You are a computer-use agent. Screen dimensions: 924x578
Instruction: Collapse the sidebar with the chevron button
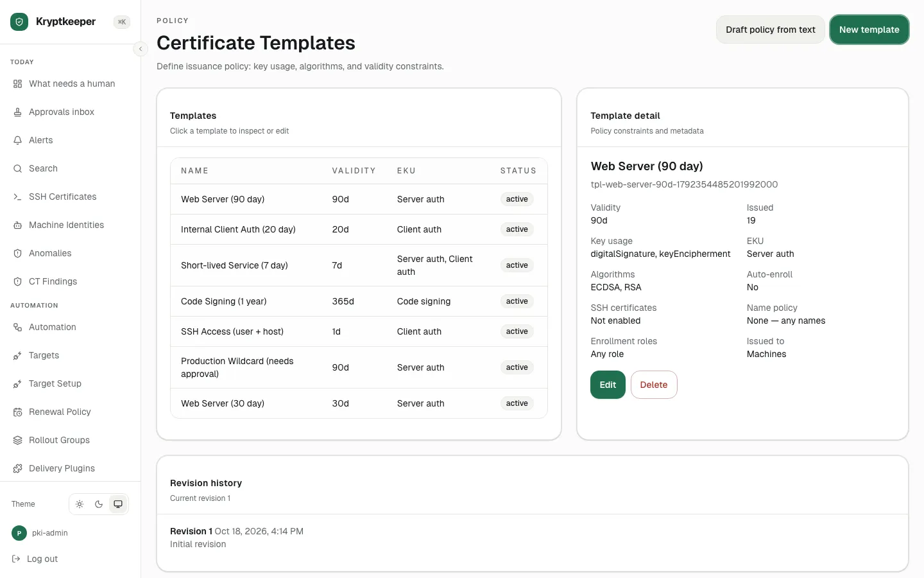pyautogui.click(x=141, y=49)
